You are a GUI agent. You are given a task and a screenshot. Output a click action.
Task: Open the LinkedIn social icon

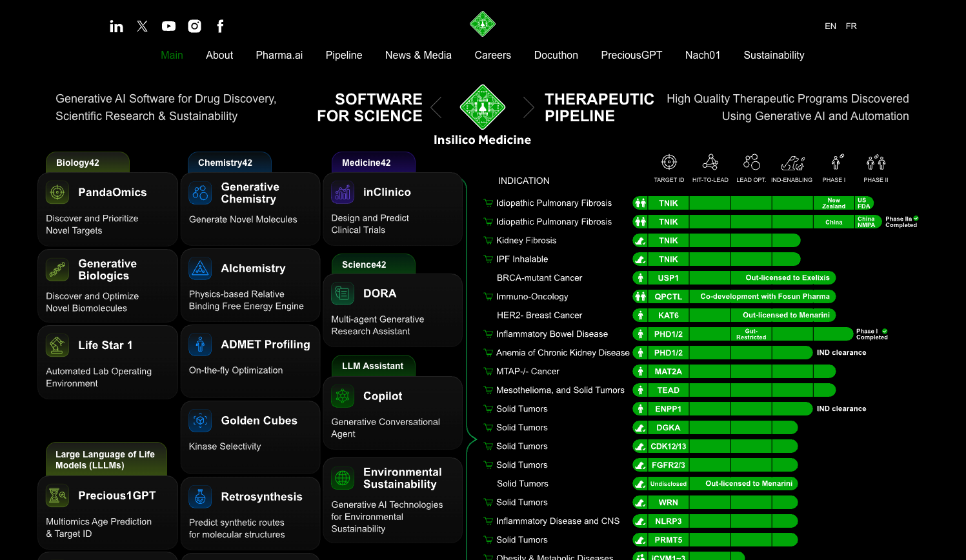click(x=116, y=26)
